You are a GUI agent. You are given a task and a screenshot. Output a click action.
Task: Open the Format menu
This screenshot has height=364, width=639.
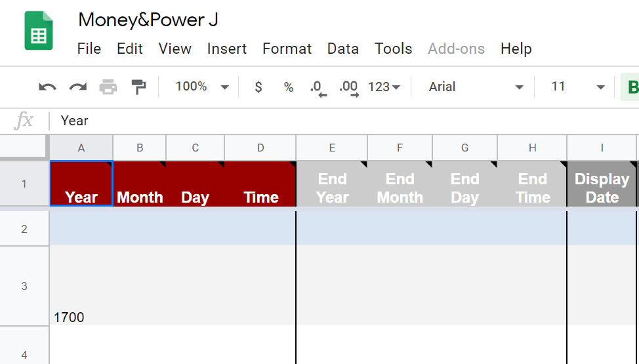point(287,49)
